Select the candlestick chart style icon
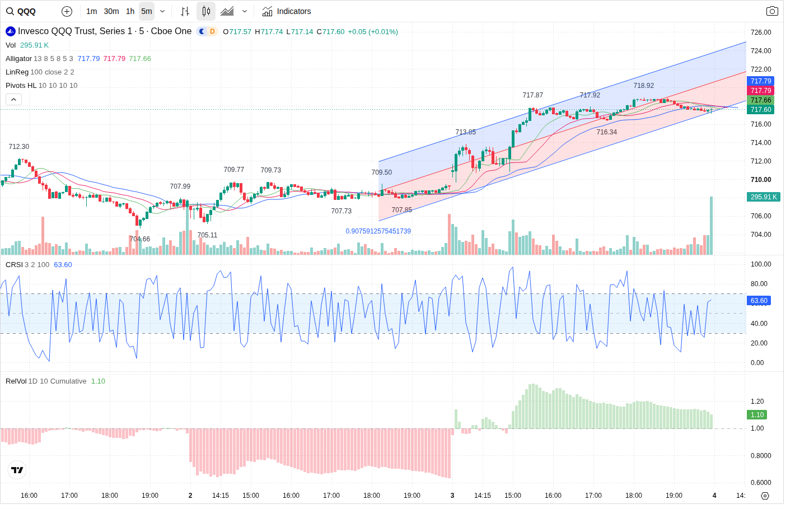The height and width of the screenshot is (532, 795). coord(206,11)
